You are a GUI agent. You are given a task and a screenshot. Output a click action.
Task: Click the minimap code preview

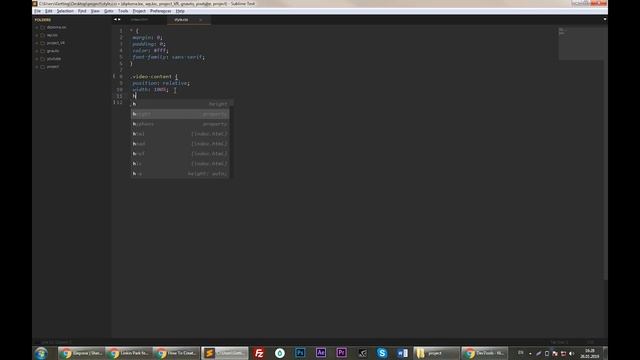tap(580, 43)
